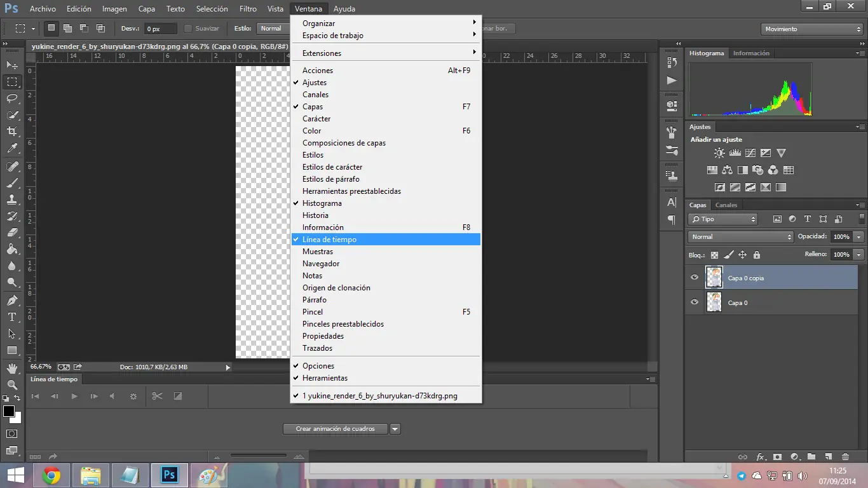Add a Brightness/Contrast adjustment
Viewport: 868px width, 488px height.
[x=719, y=152]
